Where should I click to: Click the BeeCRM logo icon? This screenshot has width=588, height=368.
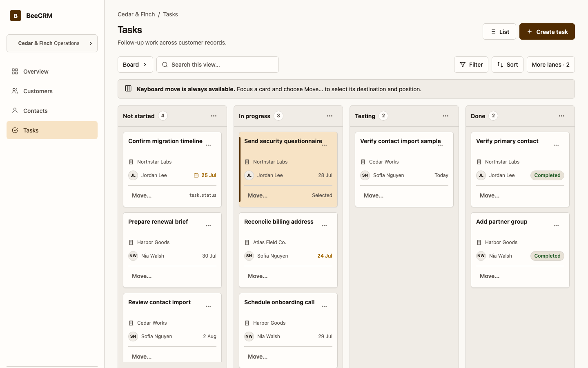(x=16, y=16)
